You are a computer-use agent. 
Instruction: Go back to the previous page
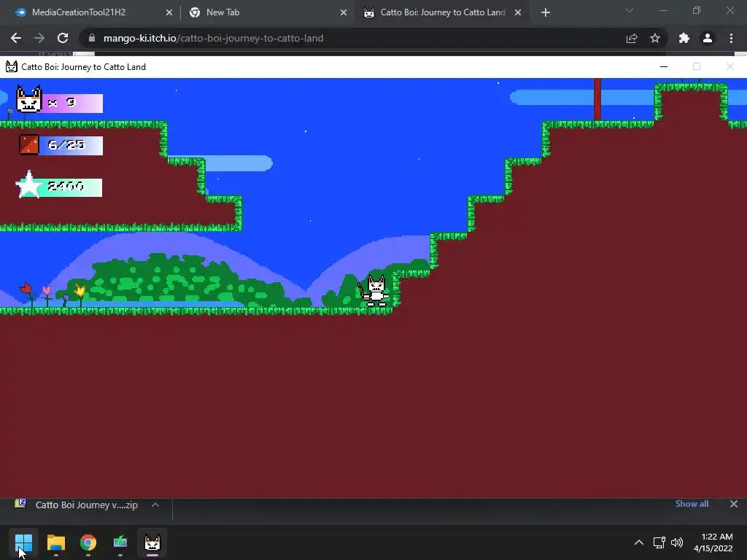point(16,38)
